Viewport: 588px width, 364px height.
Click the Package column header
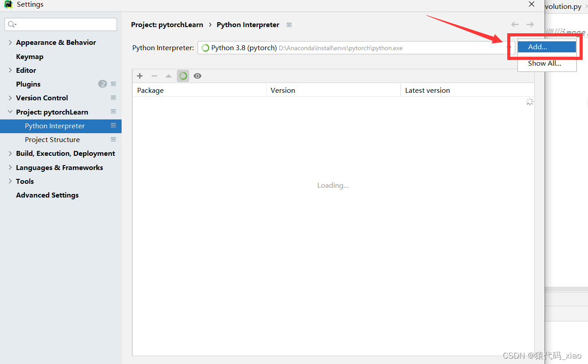(x=200, y=90)
